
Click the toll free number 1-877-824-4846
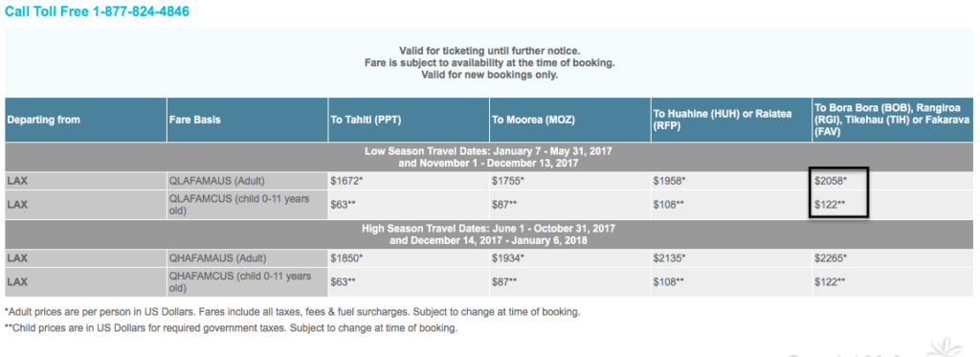click(141, 11)
